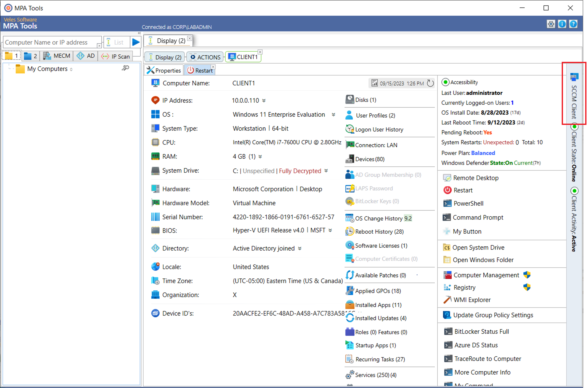Switch to ACTIONS tab
This screenshot has width=588, height=388.
click(x=205, y=57)
